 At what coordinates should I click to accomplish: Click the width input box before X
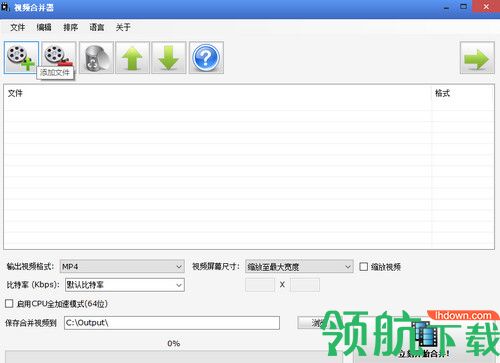(x=260, y=285)
